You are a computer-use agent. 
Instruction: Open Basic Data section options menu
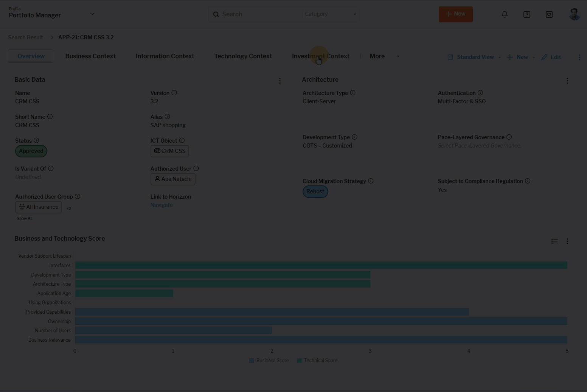point(280,81)
